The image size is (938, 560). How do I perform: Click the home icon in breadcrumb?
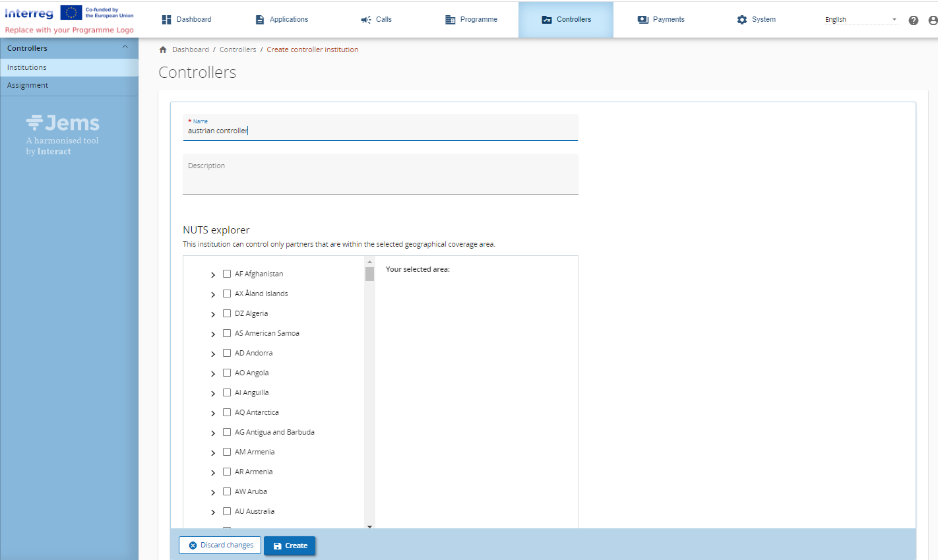[163, 49]
